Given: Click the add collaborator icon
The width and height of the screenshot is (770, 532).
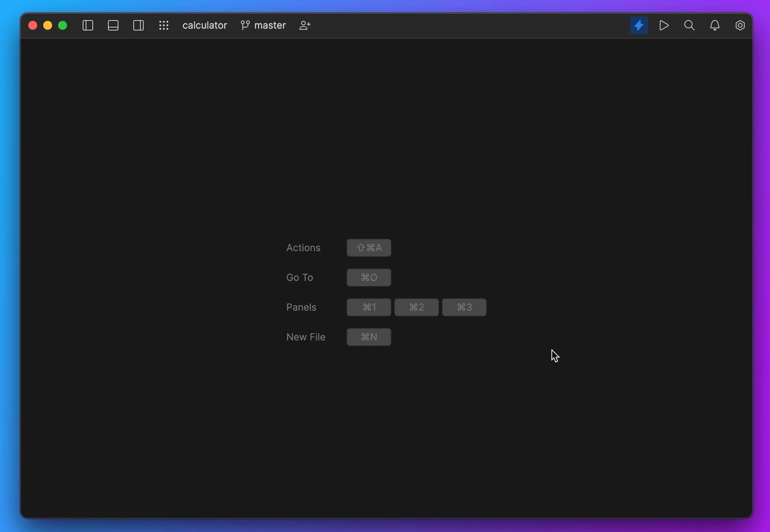Looking at the screenshot, I should (x=305, y=25).
